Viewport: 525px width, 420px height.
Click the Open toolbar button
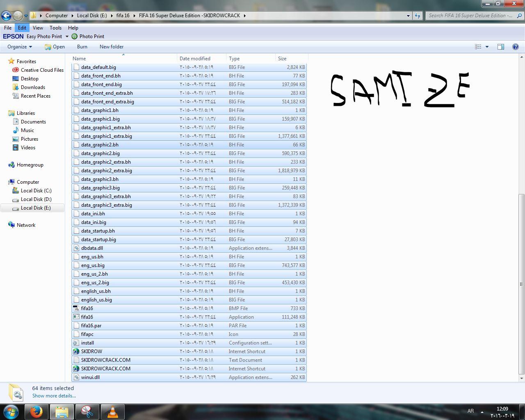(x=55, y=47)
